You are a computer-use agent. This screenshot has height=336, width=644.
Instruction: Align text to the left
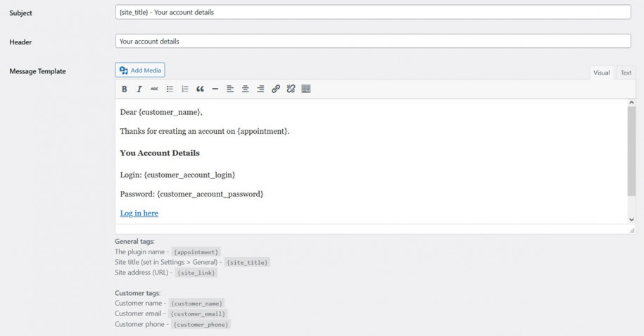230,89
